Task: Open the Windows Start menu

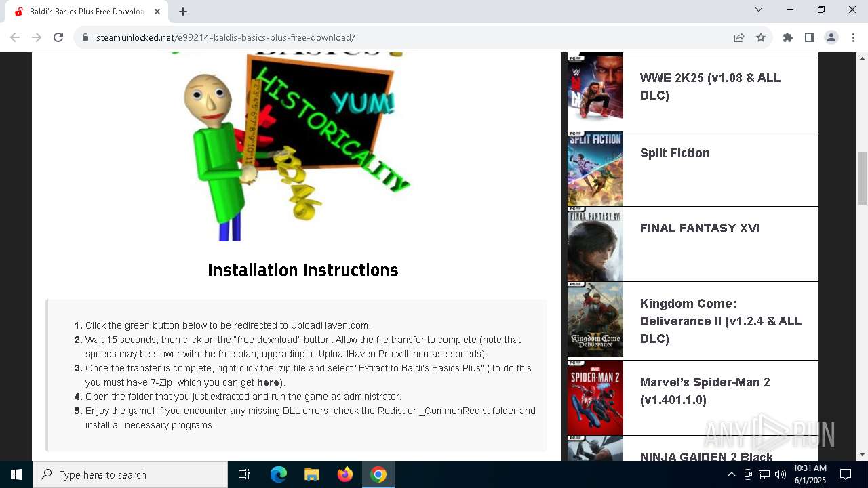Action: point(16,474)
